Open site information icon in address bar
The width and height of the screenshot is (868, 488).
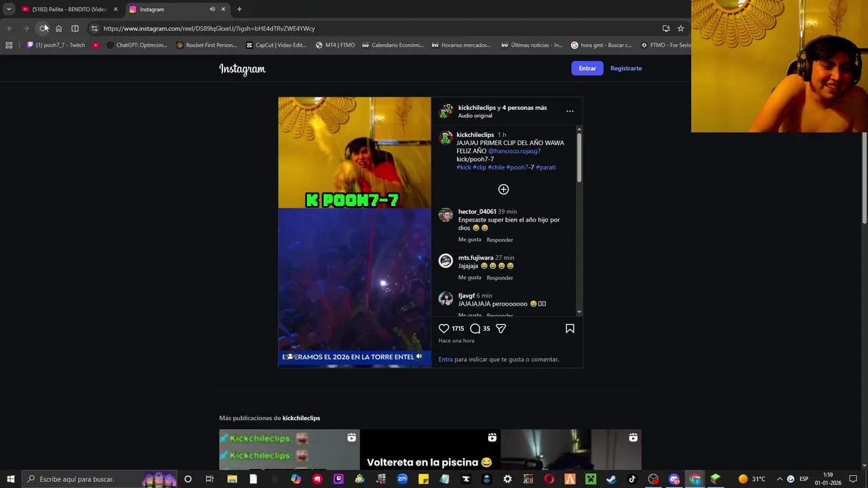tap(94, 28)
